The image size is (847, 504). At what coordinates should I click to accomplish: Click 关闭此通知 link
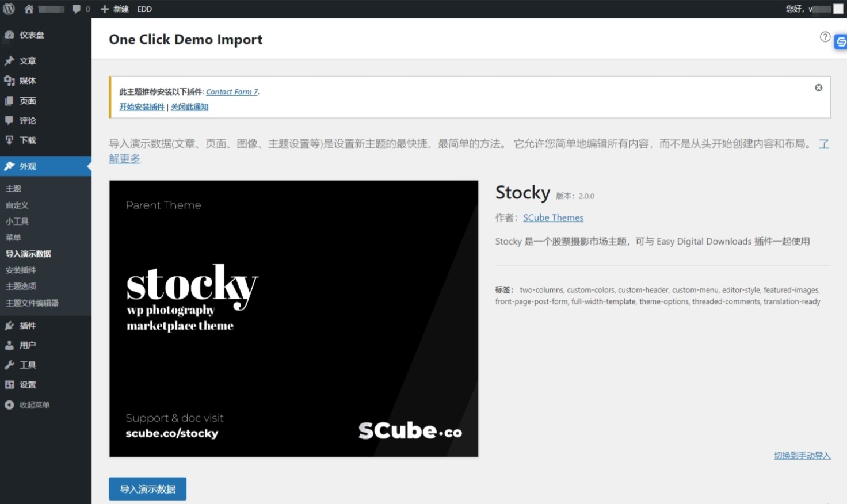click(x=189, y=106)
